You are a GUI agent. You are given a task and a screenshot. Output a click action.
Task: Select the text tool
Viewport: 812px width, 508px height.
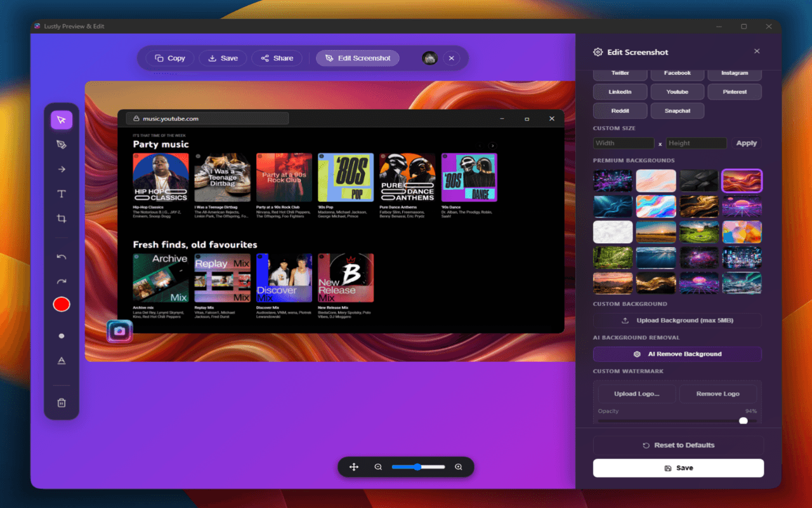point(62,194)
